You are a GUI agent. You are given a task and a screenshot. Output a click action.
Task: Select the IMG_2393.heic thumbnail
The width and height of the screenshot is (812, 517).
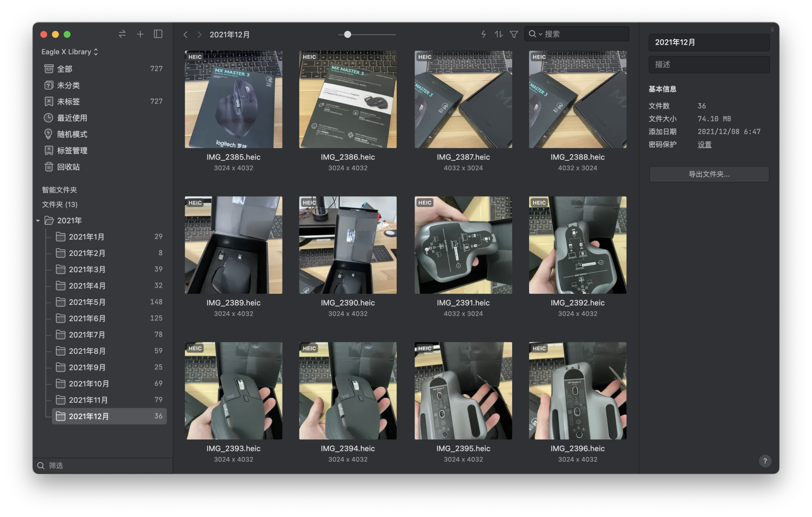point(233,391)
